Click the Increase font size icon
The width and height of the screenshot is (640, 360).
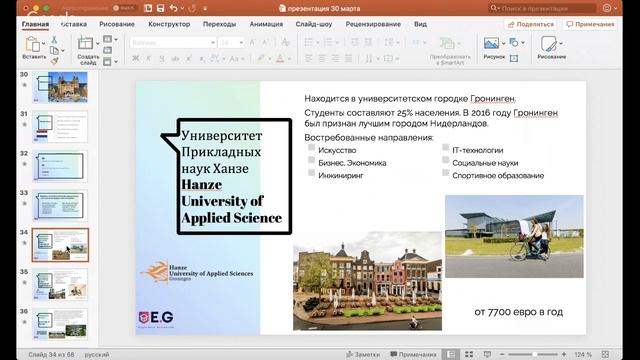point(252,42)
